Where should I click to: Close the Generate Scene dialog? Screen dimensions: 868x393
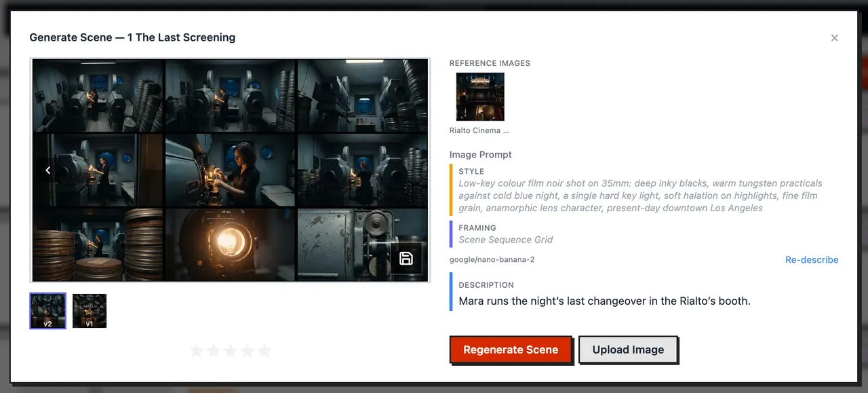834,38
